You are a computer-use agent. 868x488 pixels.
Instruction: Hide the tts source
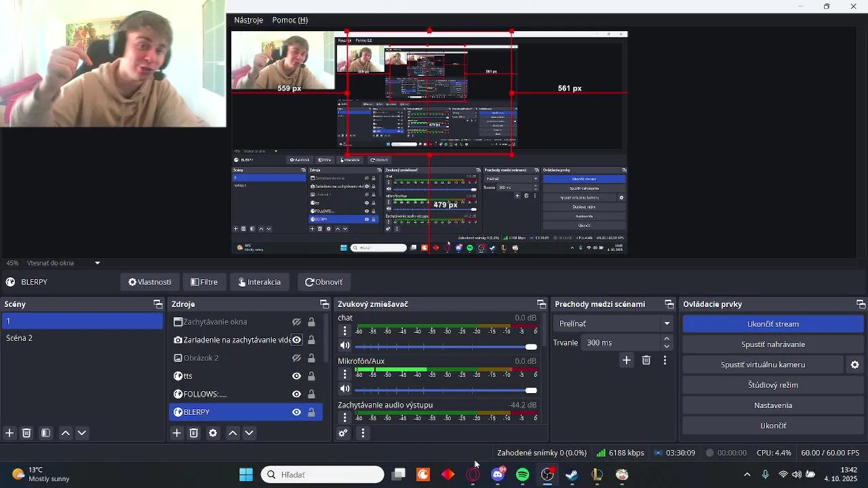pyautogui.click(x=296, y=376)
